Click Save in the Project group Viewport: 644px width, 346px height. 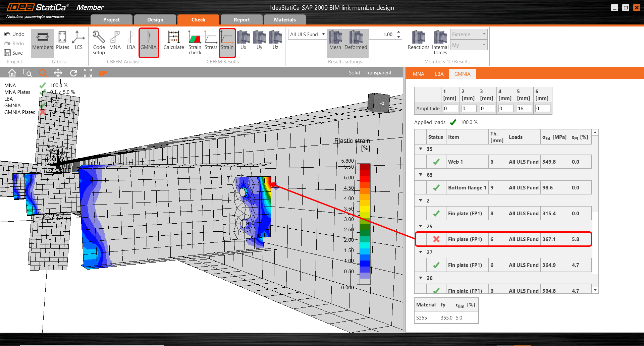pyautogui.click(x=14, y=53)
